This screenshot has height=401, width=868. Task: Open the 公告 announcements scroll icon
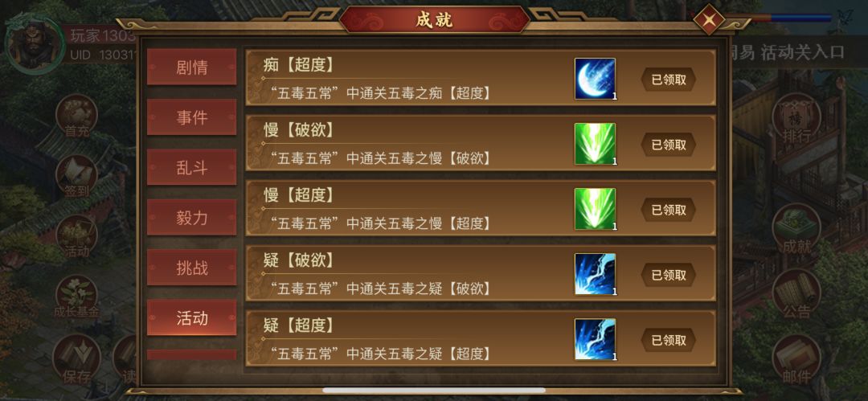[796, 295]
